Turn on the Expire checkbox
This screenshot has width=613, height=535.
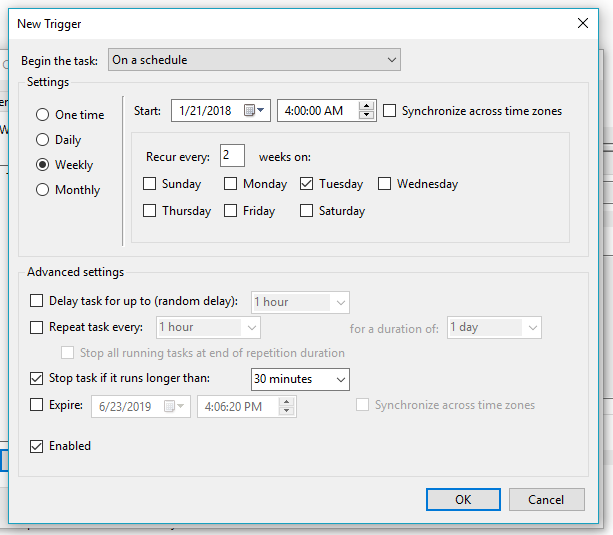(38, 405)
